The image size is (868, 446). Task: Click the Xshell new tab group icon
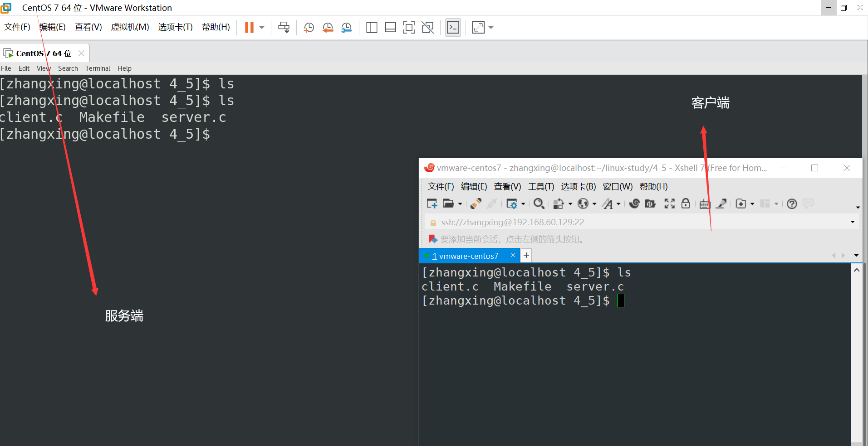741,204
